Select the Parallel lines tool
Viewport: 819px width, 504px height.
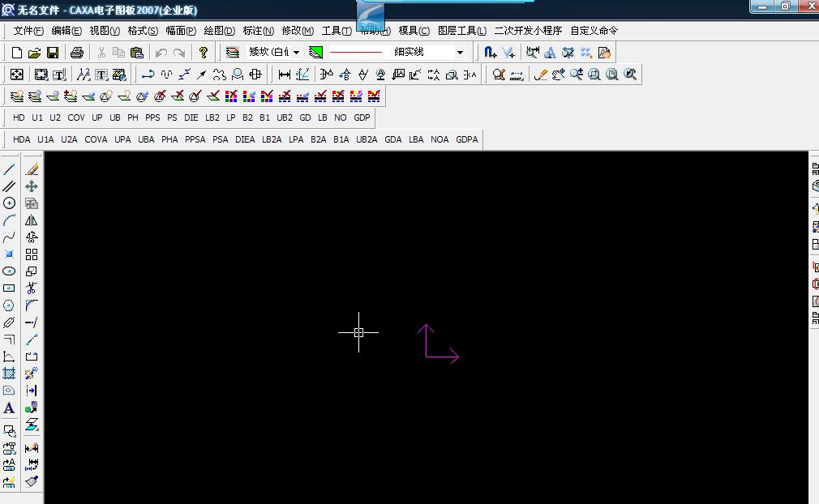9,186
